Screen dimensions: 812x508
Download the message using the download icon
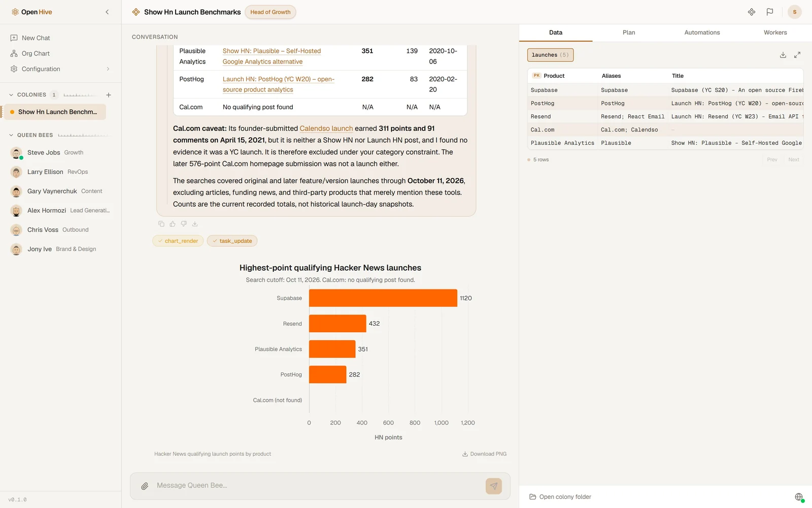click(195, 224)
